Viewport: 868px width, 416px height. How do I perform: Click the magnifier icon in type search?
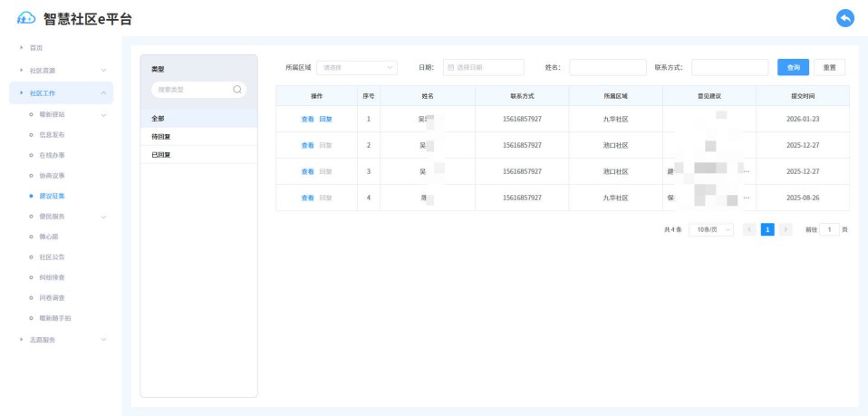pos(237,89)
